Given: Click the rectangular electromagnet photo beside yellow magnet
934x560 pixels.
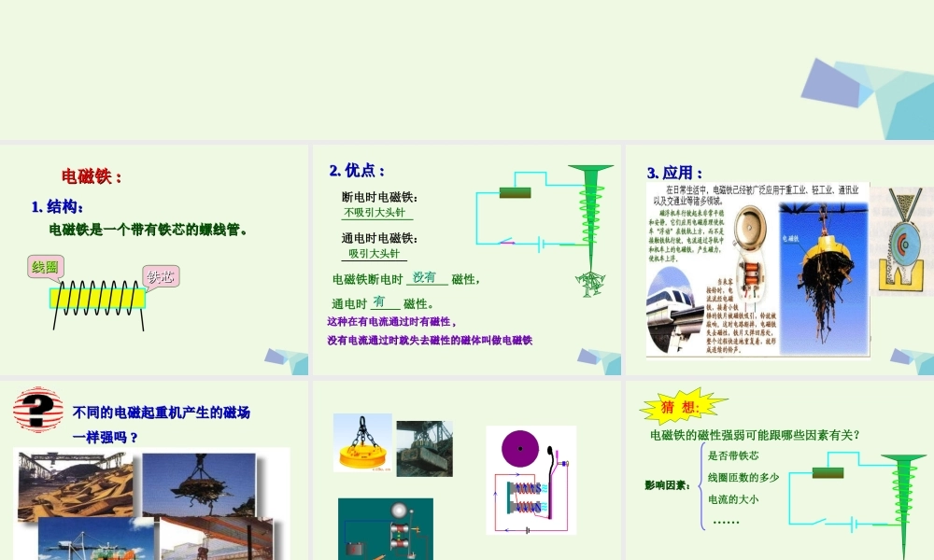Looking at the screenshot, I should pos(425,449).
